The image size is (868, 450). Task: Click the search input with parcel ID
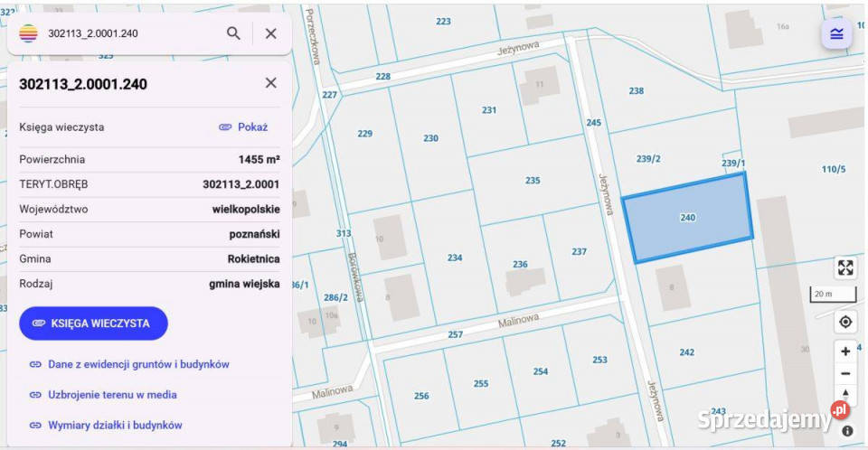(133, 33)
